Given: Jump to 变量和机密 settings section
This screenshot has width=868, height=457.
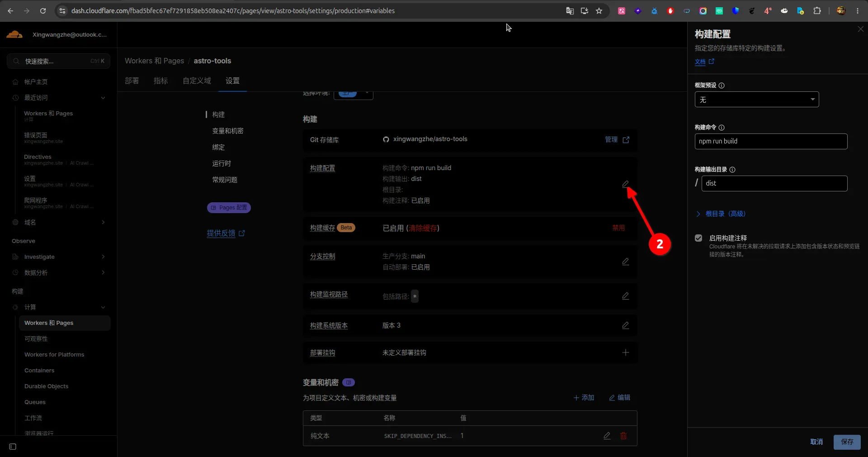Looking at the screenshot, I should pos(228,131).
